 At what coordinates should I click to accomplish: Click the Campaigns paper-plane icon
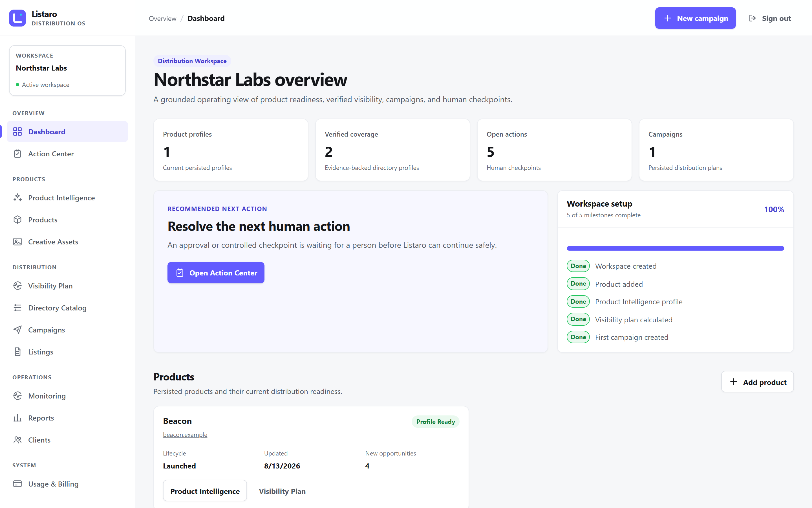coord(17,330)
